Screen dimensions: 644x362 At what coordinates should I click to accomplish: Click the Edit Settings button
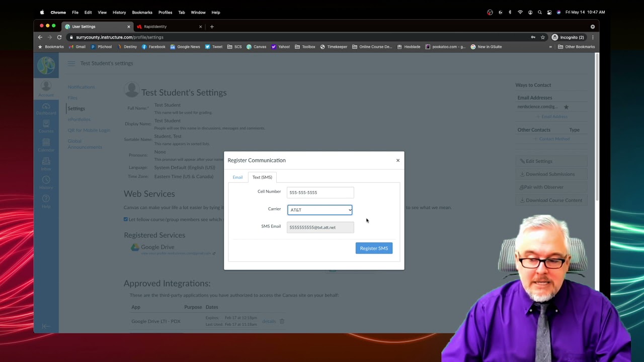pyautogui.click(x=552, y=161)
